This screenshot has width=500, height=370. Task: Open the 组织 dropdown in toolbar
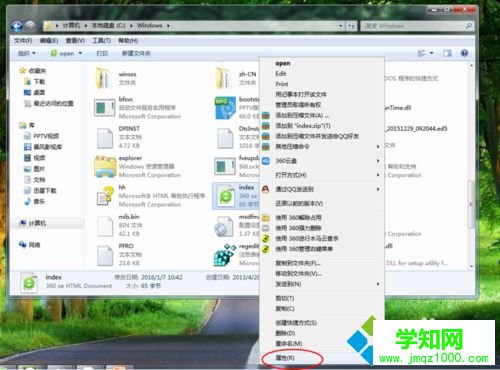point(27,53)
